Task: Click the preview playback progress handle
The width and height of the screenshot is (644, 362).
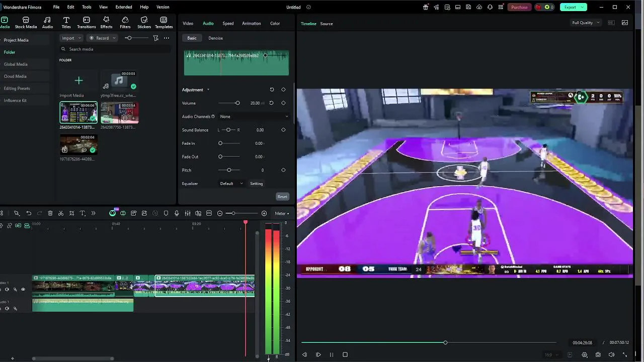Action: (445, 342)
